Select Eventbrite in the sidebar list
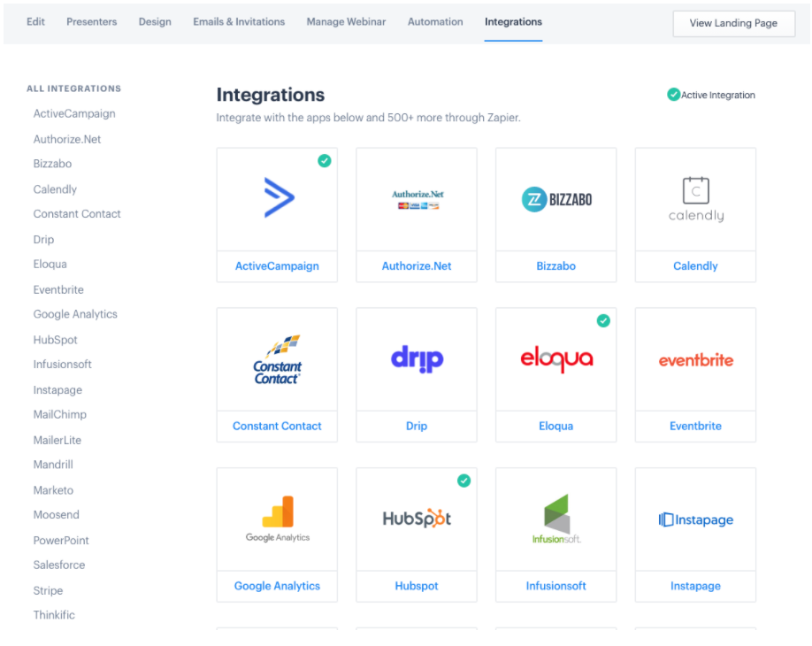The width and height of the screenshot is (812, 646). [x=58, y=289]
